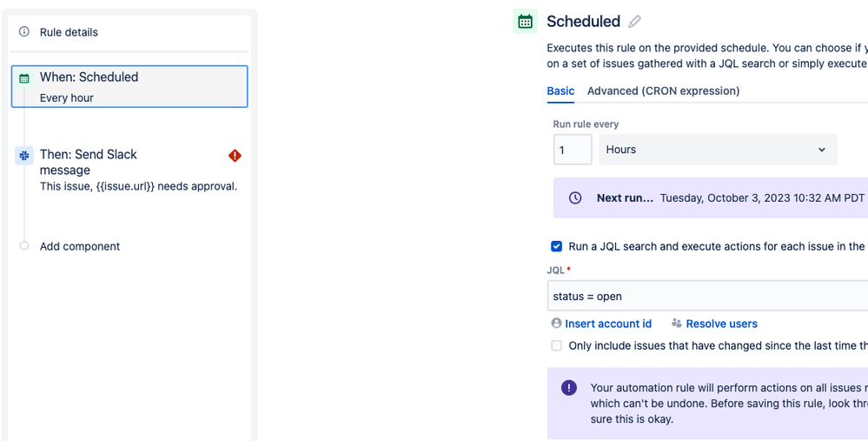The width and height of the screenshot is (868, 441).
Task: Click the Insert account id link
Action: [608, 324]
